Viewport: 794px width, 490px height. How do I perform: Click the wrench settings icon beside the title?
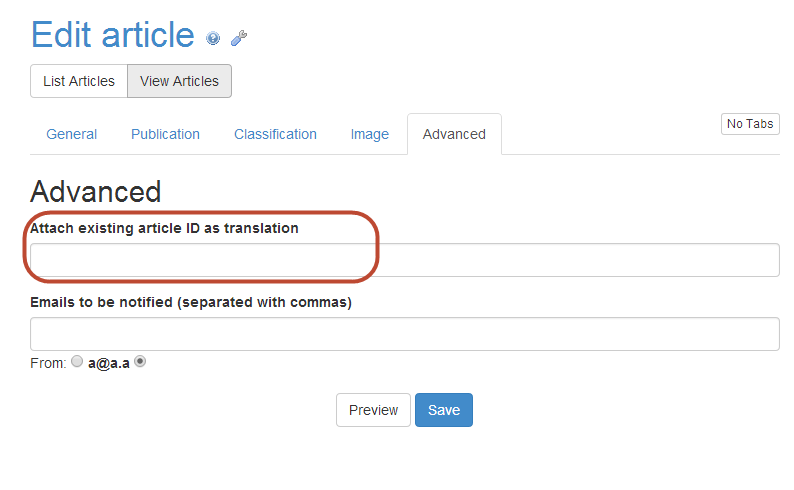tap(239, 38)
